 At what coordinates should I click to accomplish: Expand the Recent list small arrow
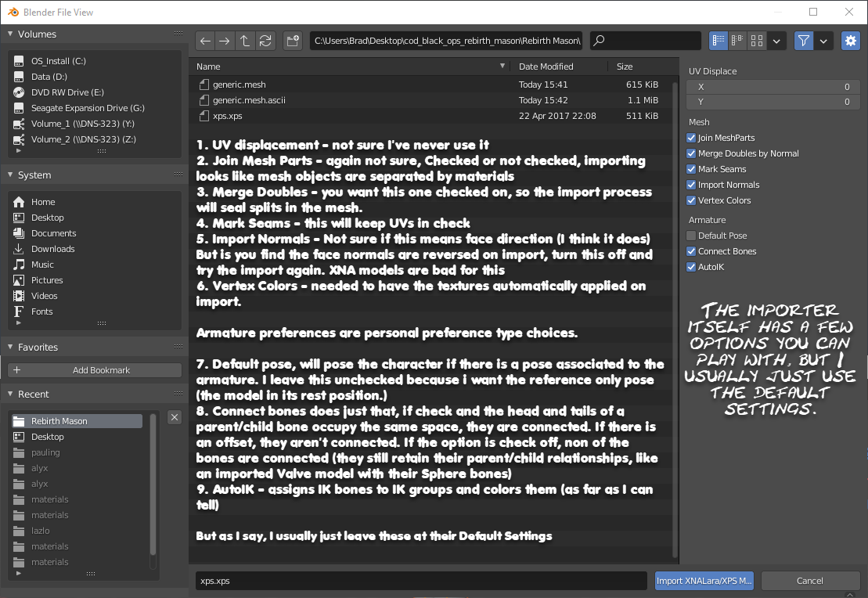[x=19, y=573]
